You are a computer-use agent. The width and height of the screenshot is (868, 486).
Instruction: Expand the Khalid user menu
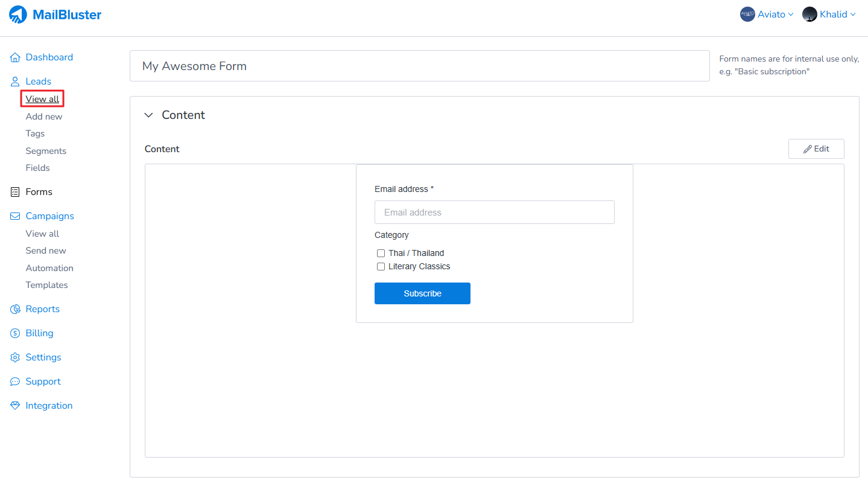(x=829, y=14)
